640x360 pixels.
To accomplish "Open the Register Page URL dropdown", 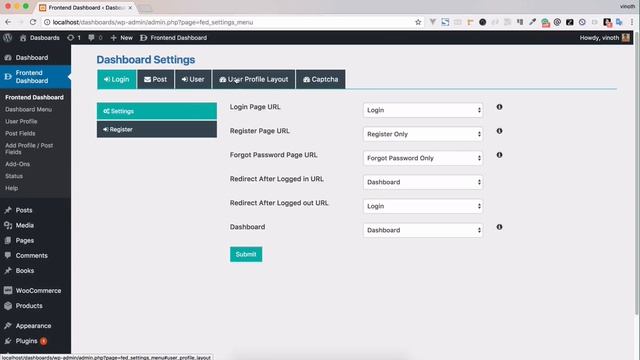I will point(423,134).
